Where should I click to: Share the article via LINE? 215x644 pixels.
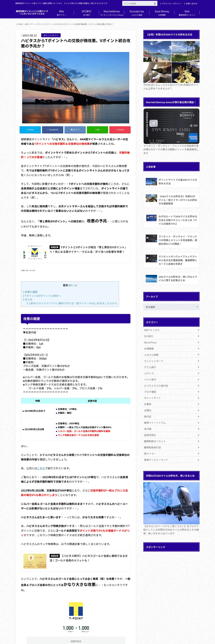point(97,130)
